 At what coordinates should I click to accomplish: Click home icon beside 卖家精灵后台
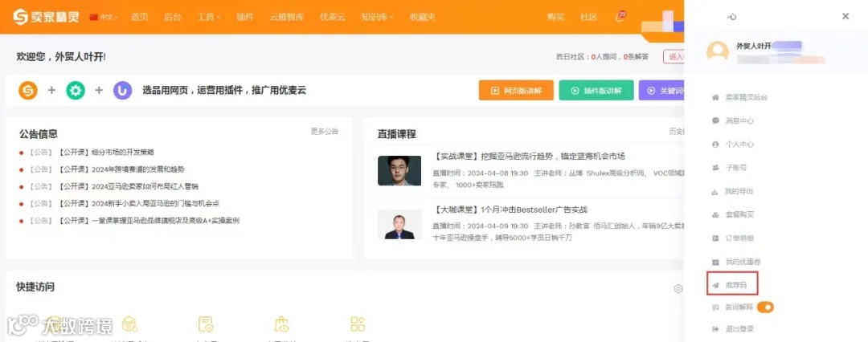[x=715, y=97]
